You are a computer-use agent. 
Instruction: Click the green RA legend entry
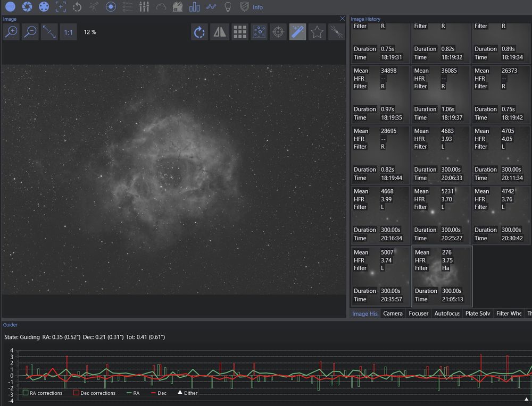pos(132,393)
